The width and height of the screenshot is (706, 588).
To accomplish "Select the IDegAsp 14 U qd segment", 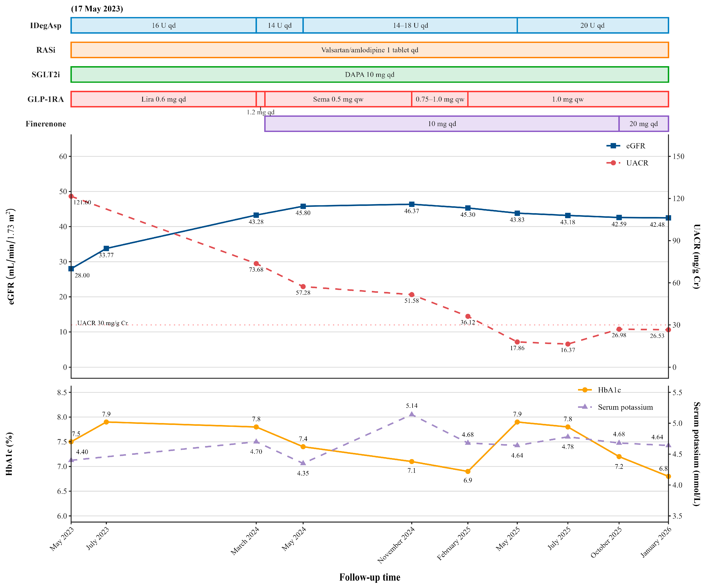I will click(279, 26).
